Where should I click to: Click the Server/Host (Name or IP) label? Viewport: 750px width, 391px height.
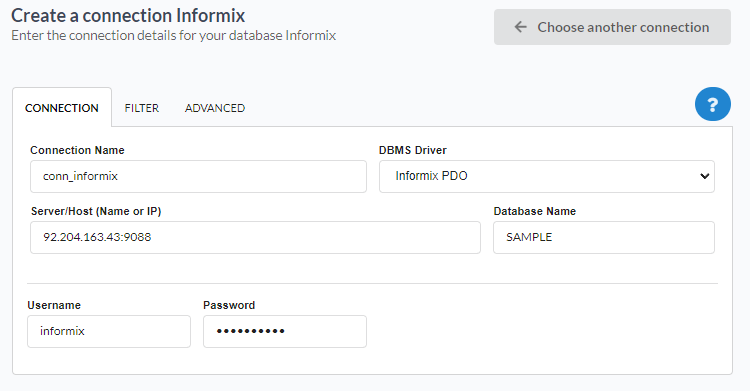click(x=96, y=211)
